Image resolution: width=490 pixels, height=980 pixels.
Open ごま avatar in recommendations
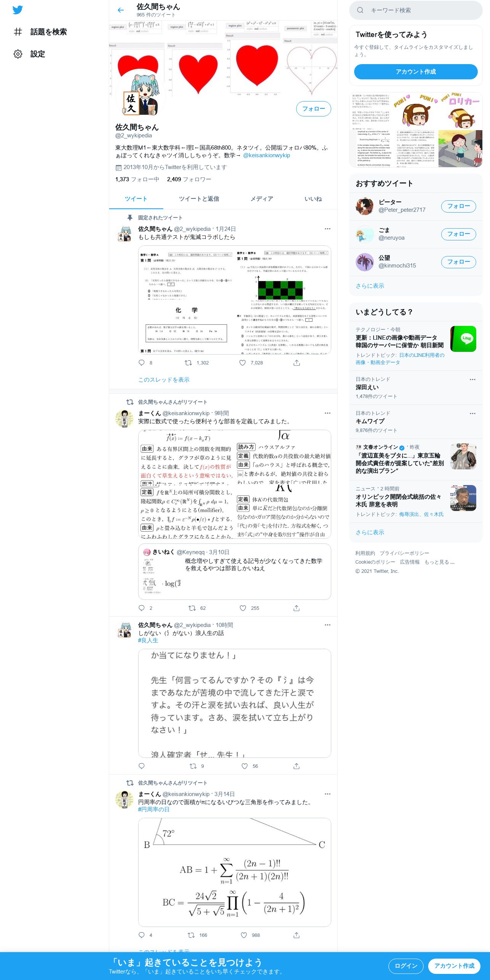click(x=365, y=234)
